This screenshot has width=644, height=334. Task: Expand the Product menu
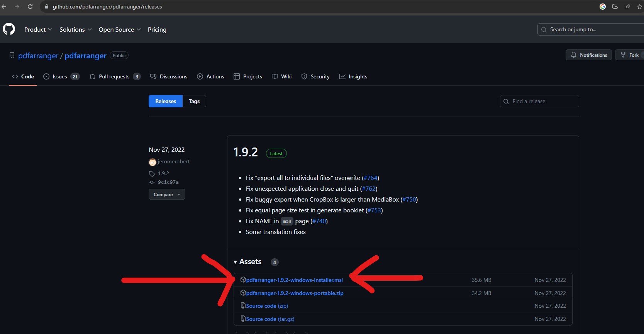point(38,29)
